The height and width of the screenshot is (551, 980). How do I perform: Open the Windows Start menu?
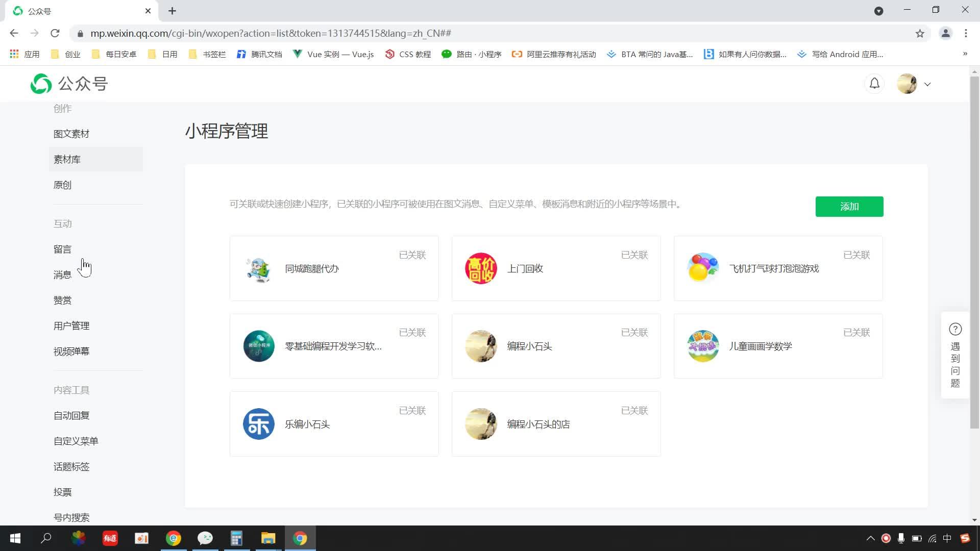point(15,538)
